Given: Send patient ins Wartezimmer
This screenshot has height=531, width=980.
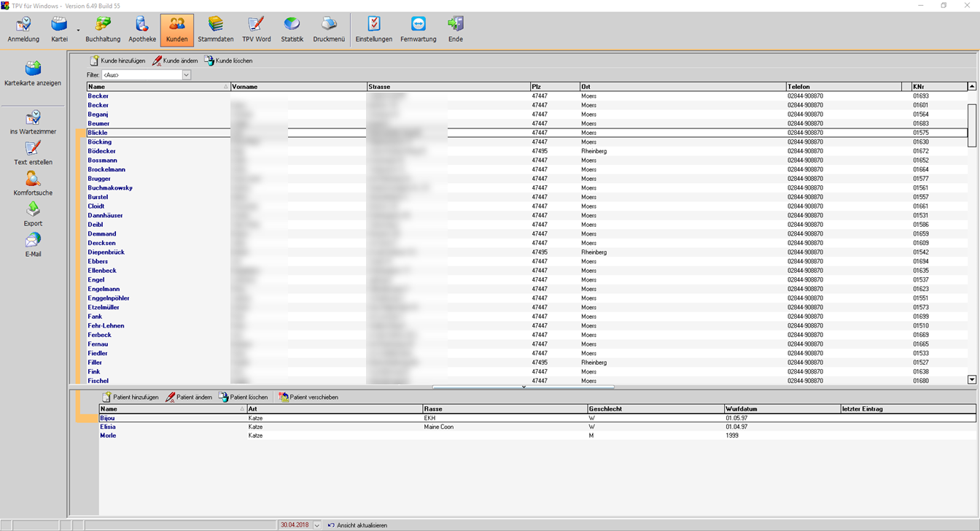Looking at the screenshot, I should (33, 123).
